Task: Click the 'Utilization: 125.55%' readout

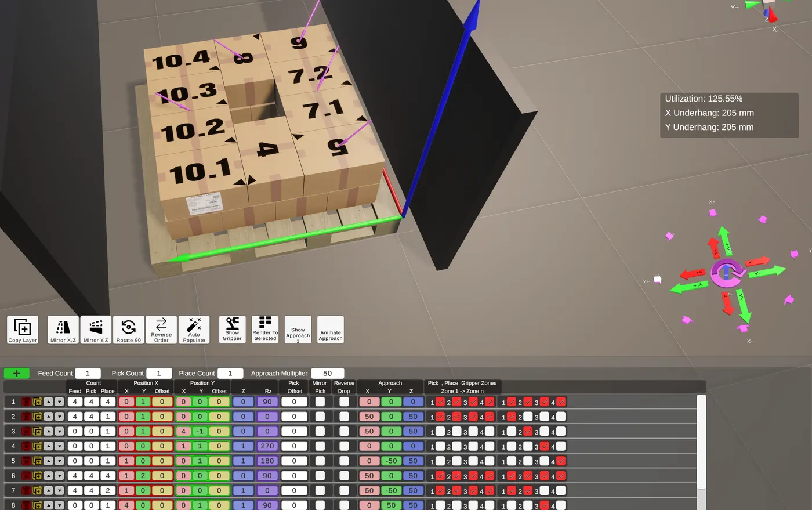Action: [x=704, y=99]
